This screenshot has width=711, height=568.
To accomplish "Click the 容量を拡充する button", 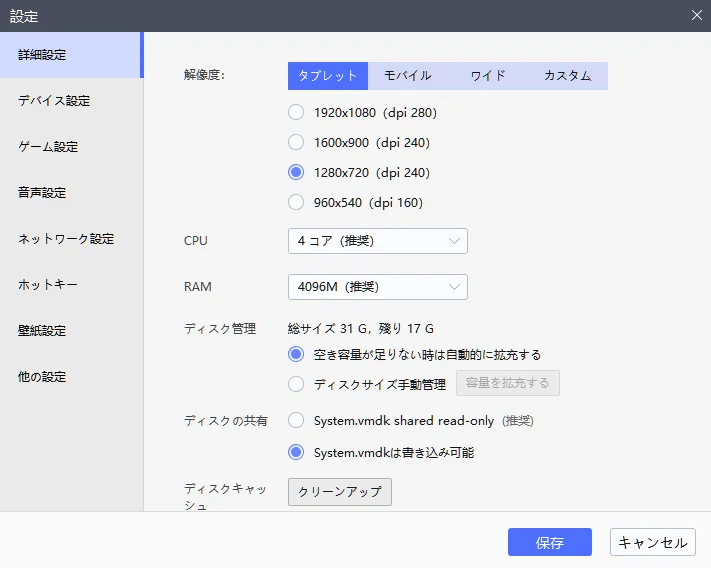I will 507,383.
